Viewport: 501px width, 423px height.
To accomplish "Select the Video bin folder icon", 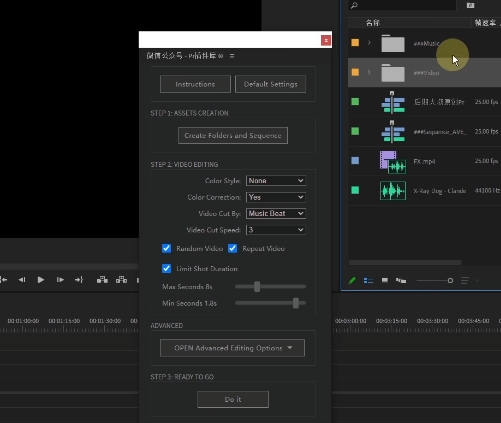I will pyautogui.click(x=393, y=73).
